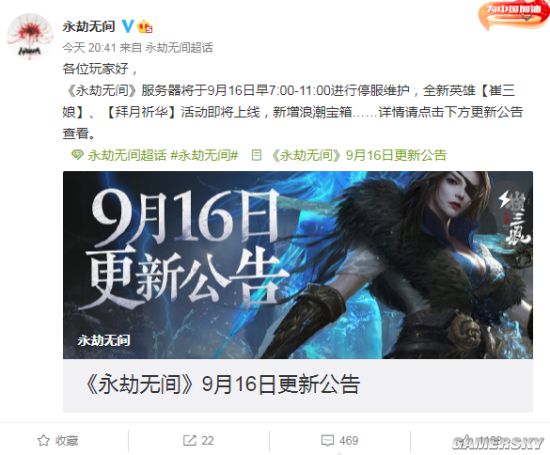Screen dimensions: 550x455
Task: Open the 9月16日更新公告 banner image
Action: (298, 265)
